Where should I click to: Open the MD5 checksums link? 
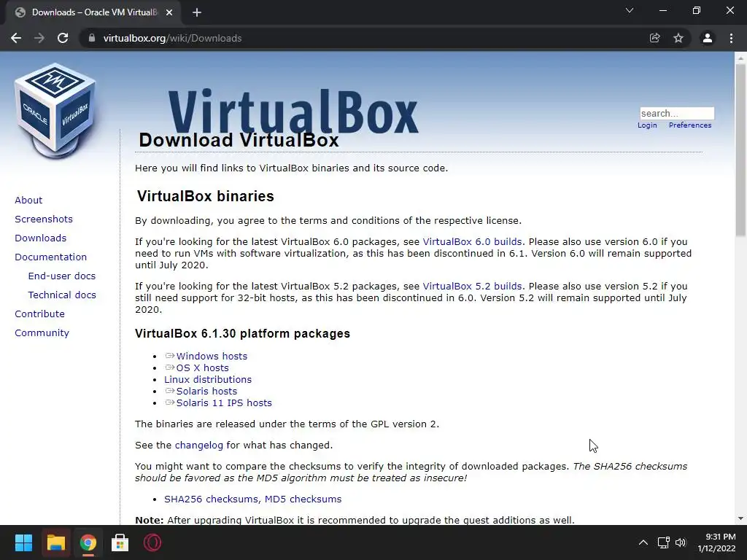pyautogui.click(x=303, y=499)
